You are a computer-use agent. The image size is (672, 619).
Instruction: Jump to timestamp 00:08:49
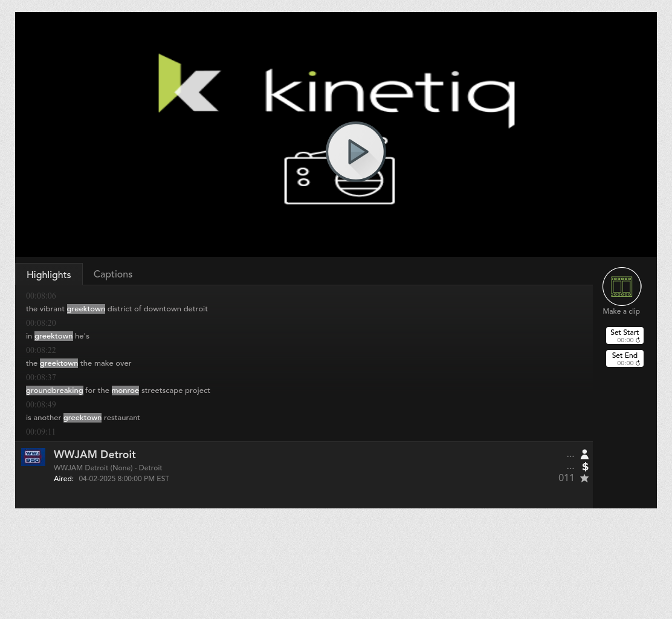point(40,404)
